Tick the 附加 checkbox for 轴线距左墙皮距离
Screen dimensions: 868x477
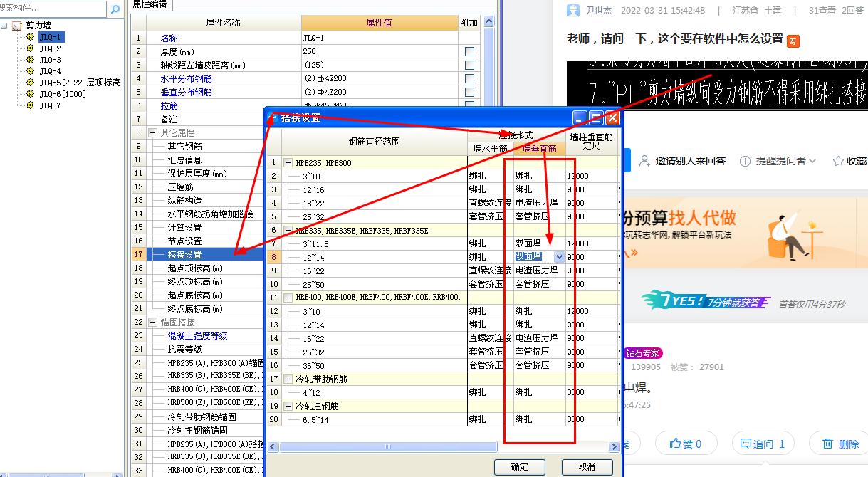coord(469,65)
